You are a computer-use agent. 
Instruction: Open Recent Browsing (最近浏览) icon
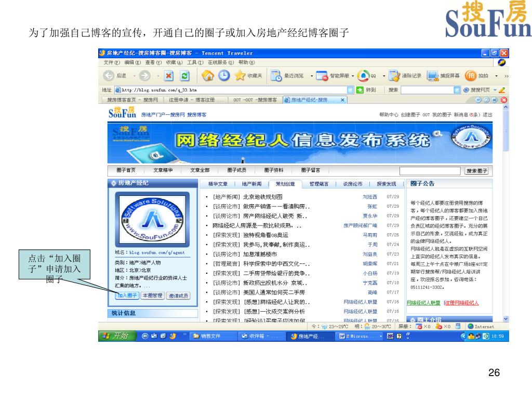coord(276,76)
